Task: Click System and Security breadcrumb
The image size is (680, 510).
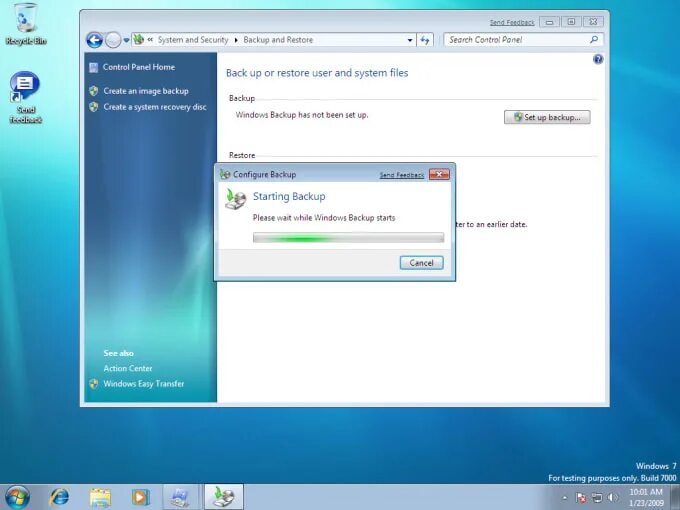Action: tap(193, 40)
